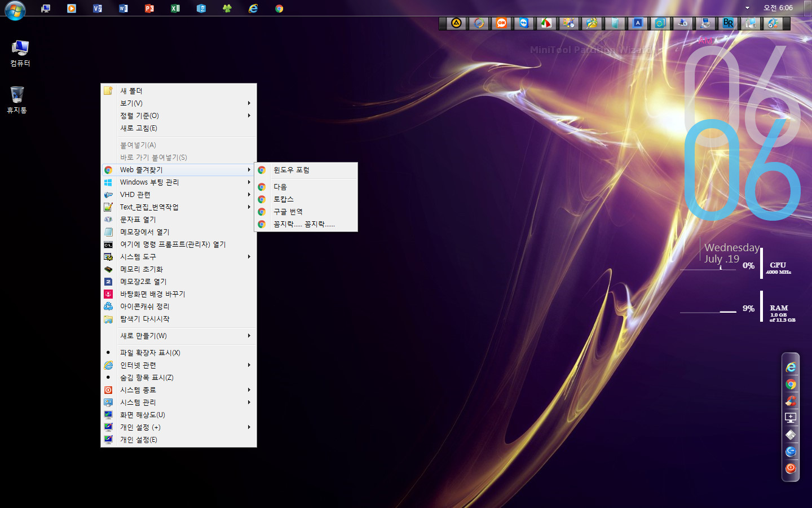Open 구글 번역 bookmark in submenu
The height and width of the screenshot is (508, 812).
tap(306, 212)
